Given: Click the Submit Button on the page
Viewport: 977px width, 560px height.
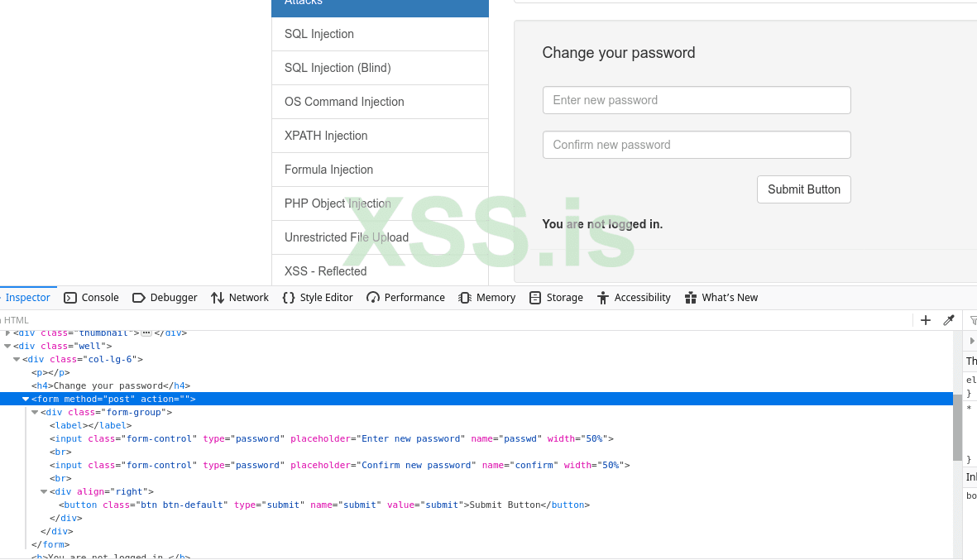Looking at the screenshot, I should point(803,189).
